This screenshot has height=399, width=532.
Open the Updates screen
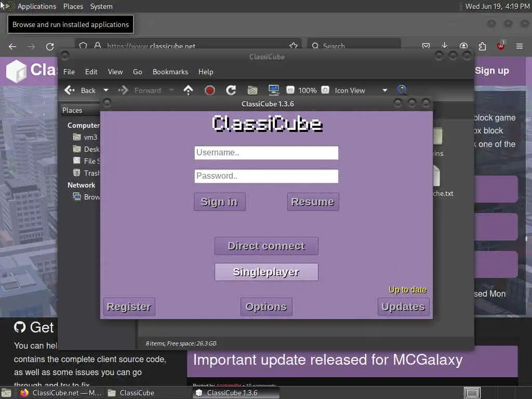(x=403, y=307)
